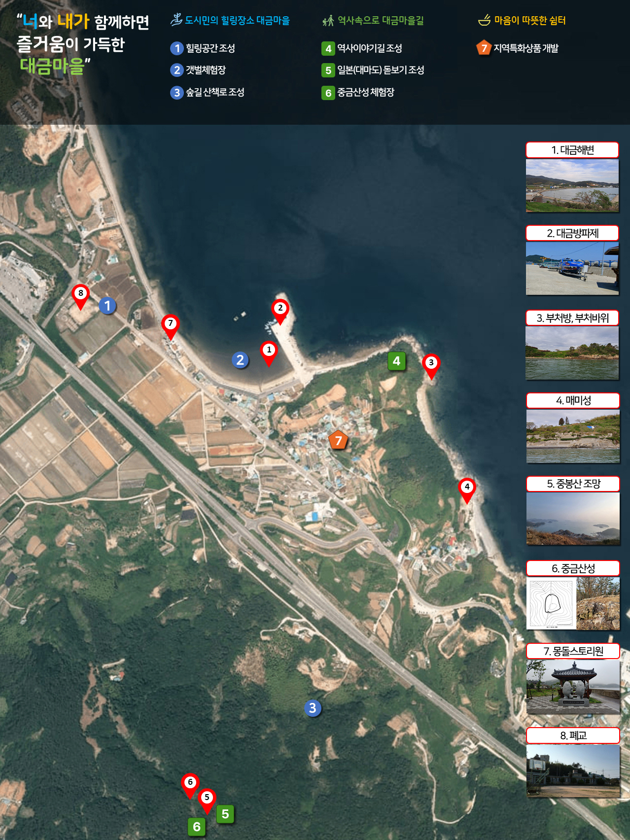
Task: Select blue circle 3 on the map
Action: click(x=313, y=708)
